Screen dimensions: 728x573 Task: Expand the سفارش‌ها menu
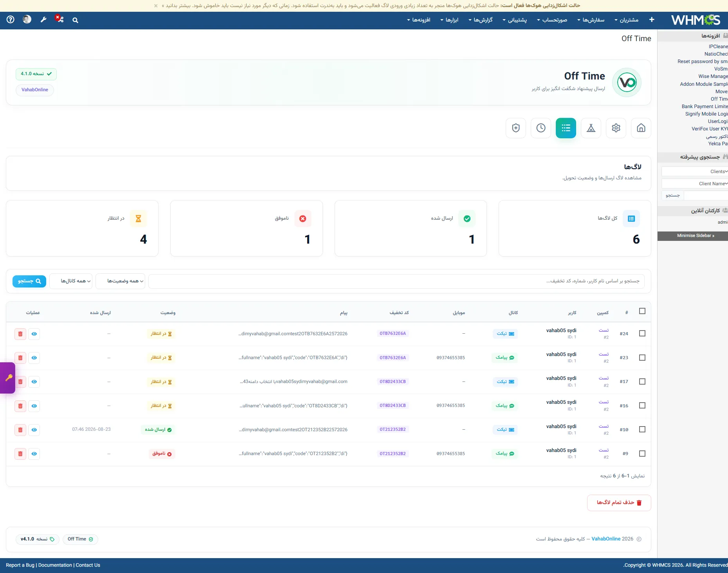(591, 20)
